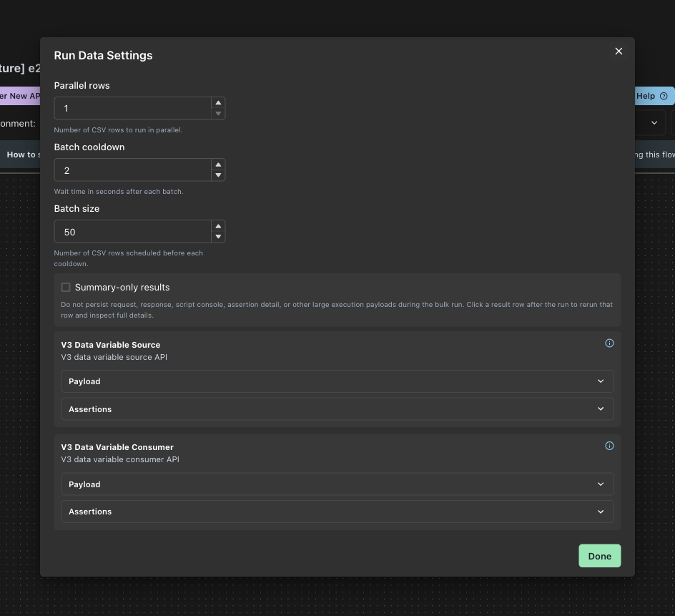675x616 pixels.
Task: Click the V3 Data Variable Source heading
Action: pyautogui.click(x=111, y=345)
